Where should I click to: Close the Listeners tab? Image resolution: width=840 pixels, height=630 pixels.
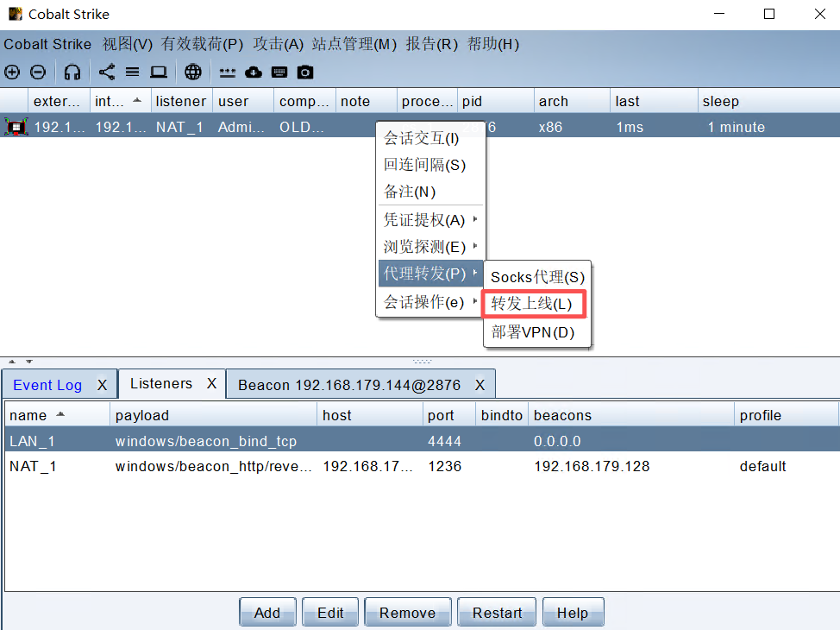[211, 383]
